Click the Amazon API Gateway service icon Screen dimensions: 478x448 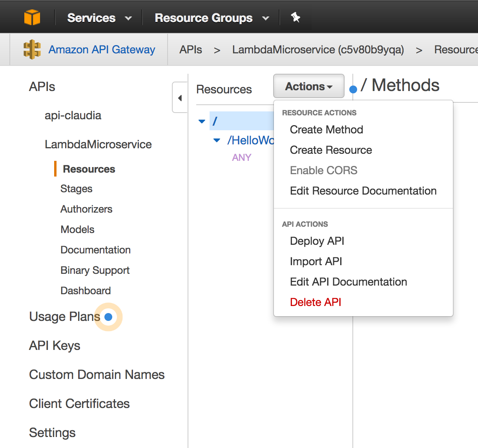(x=32, y=50)
